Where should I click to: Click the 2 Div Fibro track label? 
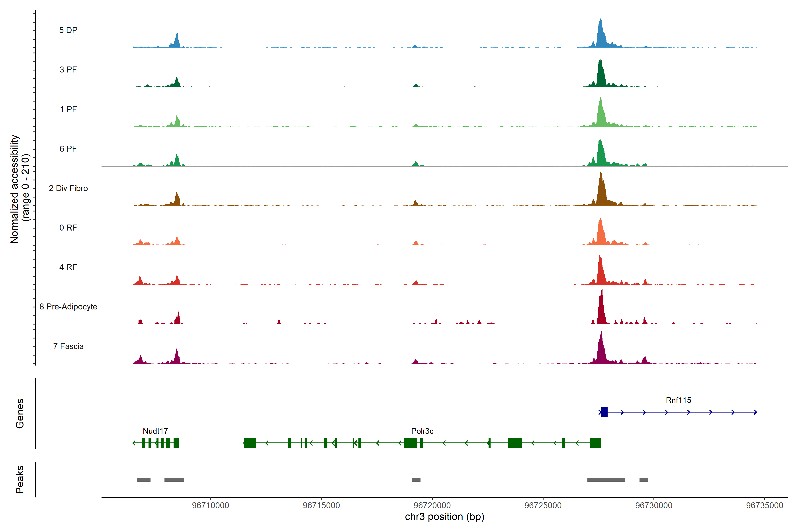coord(68,188)
